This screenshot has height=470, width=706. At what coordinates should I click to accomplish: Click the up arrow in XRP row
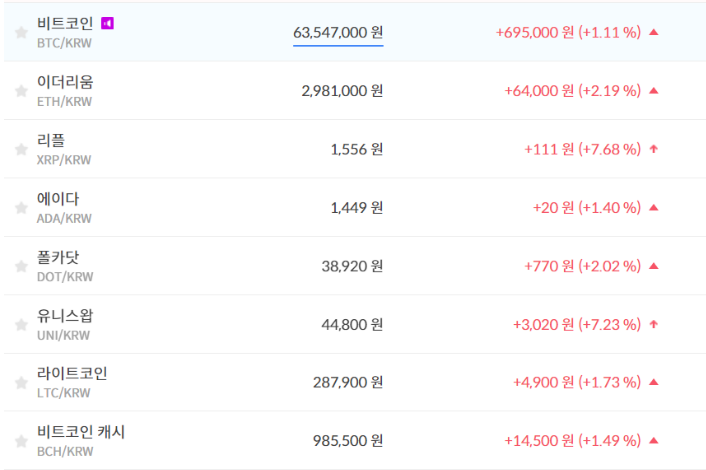click(653, 149)
